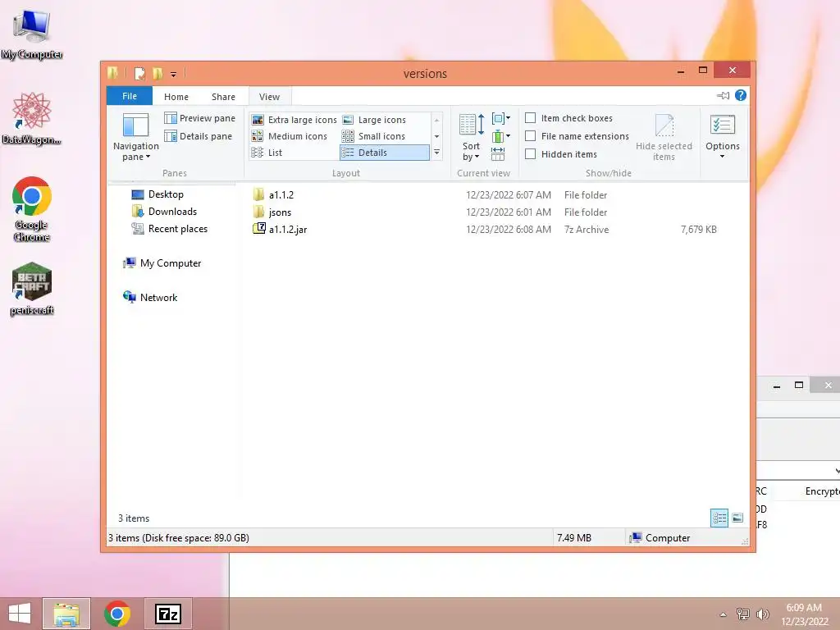
Task: Open My Computer desktop icon
Action: point(32,34)
